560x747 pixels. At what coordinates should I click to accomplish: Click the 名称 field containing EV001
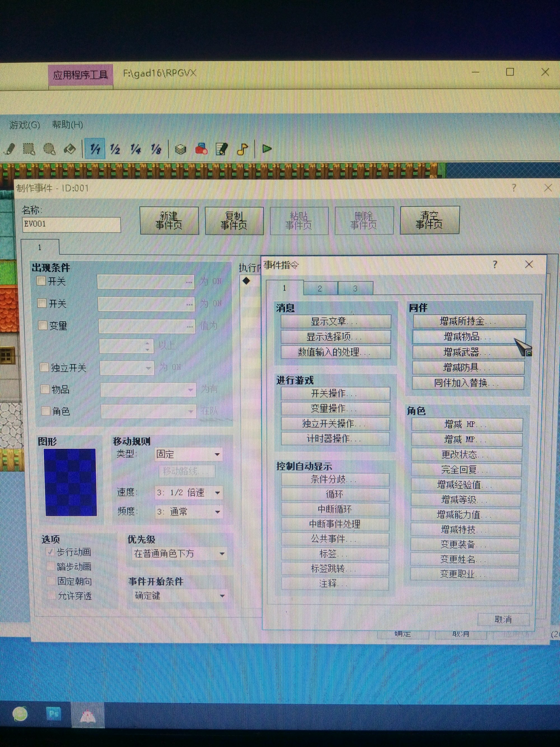point(71,225)
